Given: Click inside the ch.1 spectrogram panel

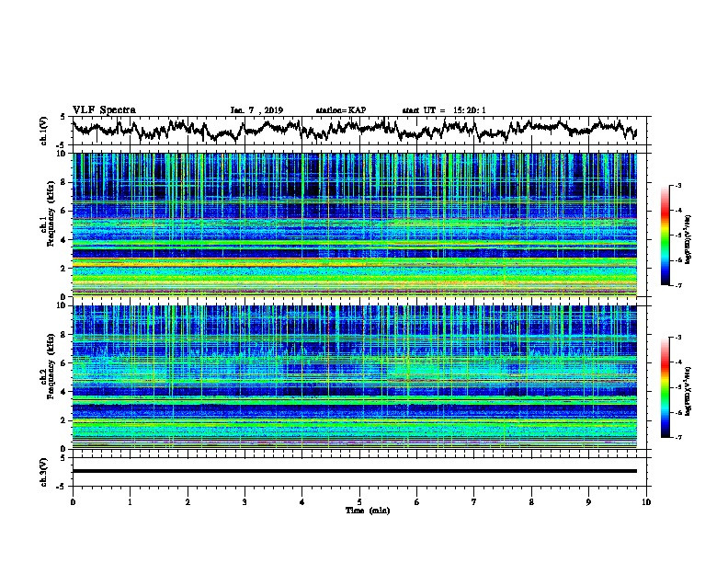Looking at the screenshot, I should click(x=355, y=224).
